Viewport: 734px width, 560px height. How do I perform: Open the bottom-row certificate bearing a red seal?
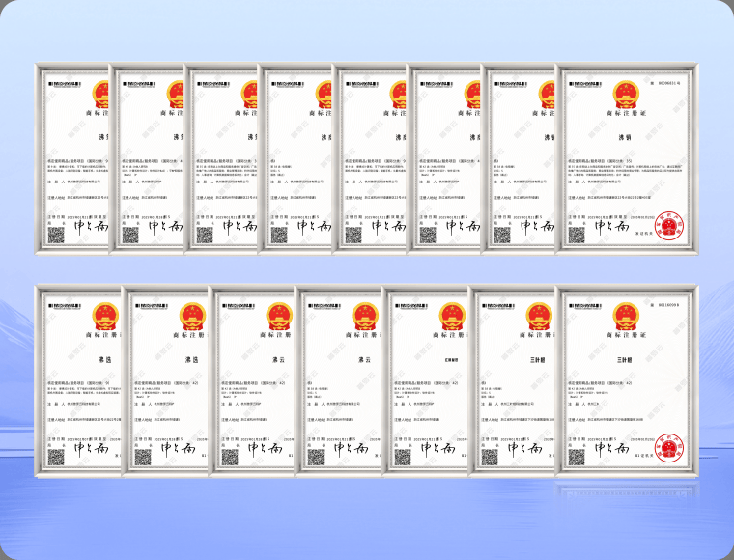coord(627,381)
